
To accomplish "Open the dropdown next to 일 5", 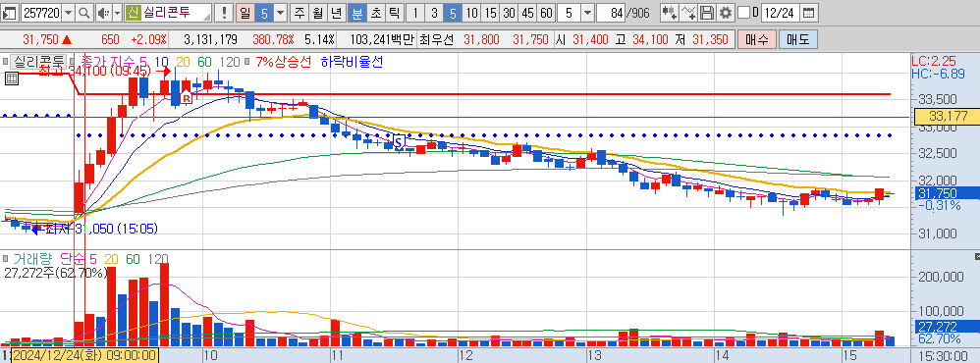I will click(x=281, y=12).
